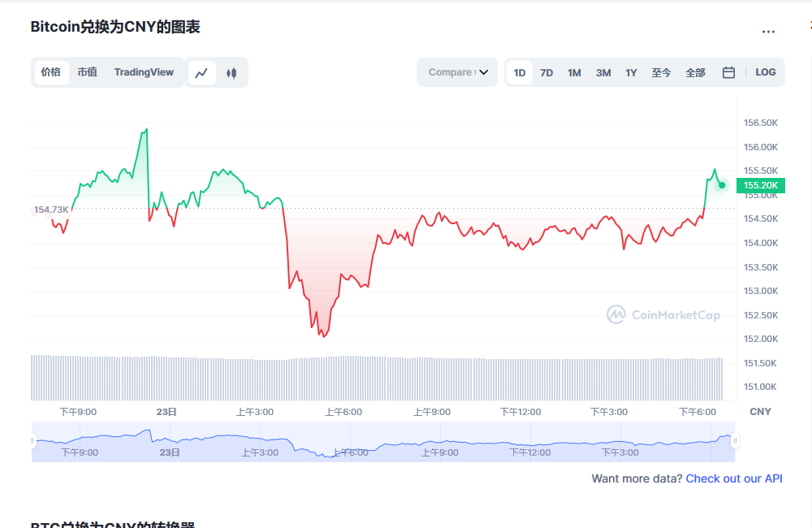Click the 23日 x-axis label on main chart
Screen dimensions: 812x528
[166, 412]
